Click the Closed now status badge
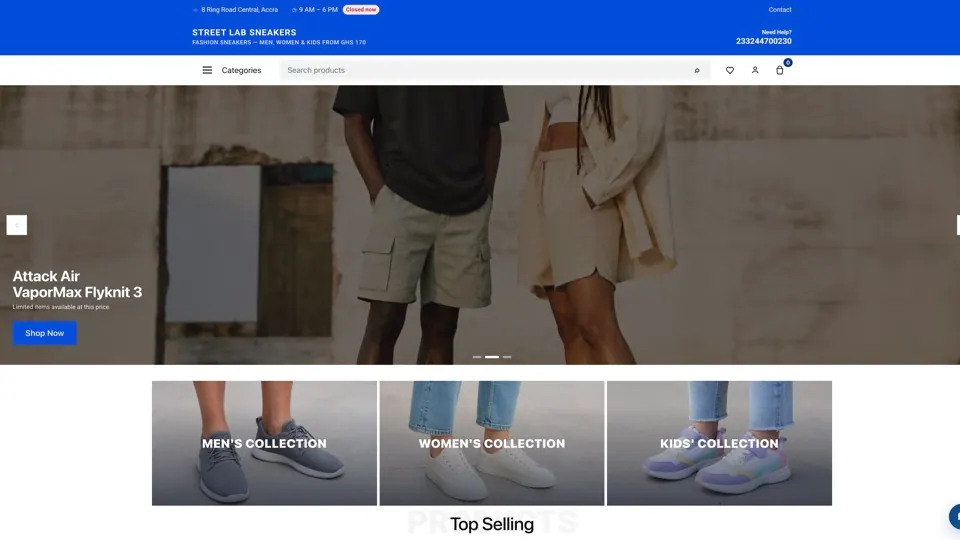The width and height of the screenshot is (960, 540). (361, 10)
